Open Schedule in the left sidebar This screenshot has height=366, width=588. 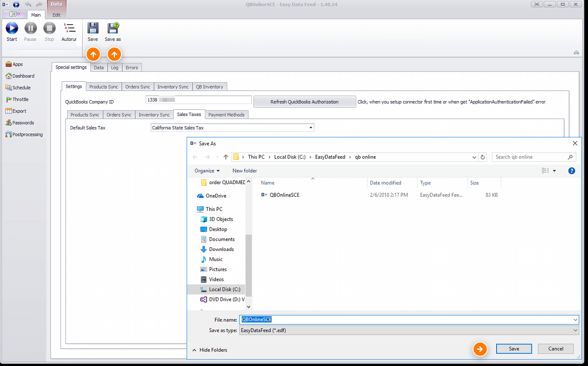[x=18, y=87]
